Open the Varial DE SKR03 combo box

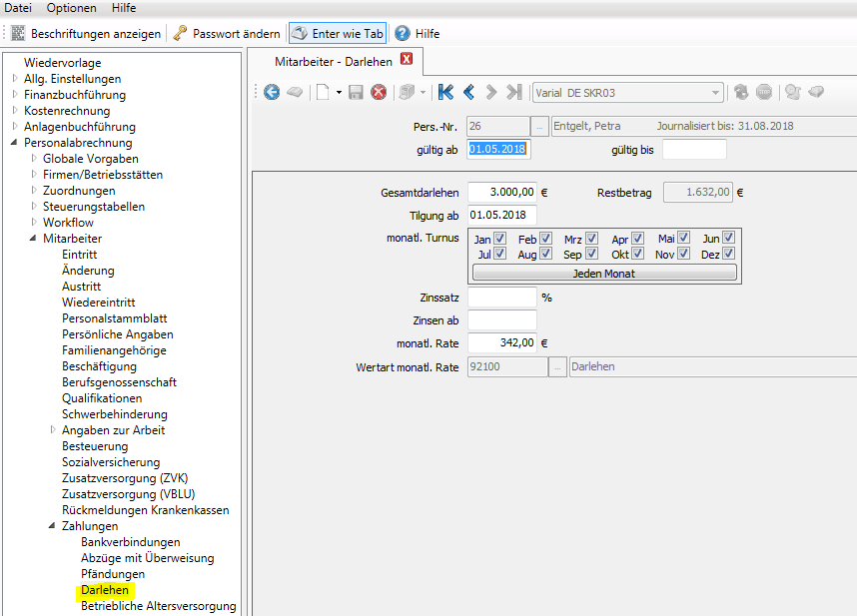628,93
